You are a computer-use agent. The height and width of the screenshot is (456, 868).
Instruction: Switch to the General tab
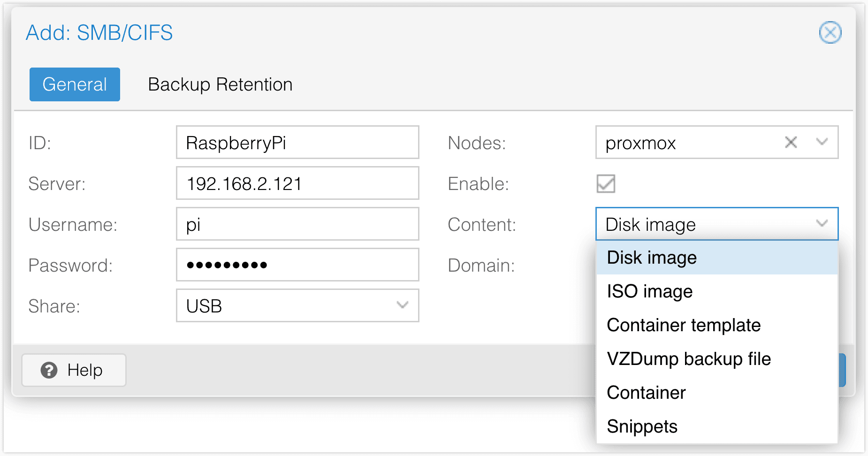click(75, 84)
